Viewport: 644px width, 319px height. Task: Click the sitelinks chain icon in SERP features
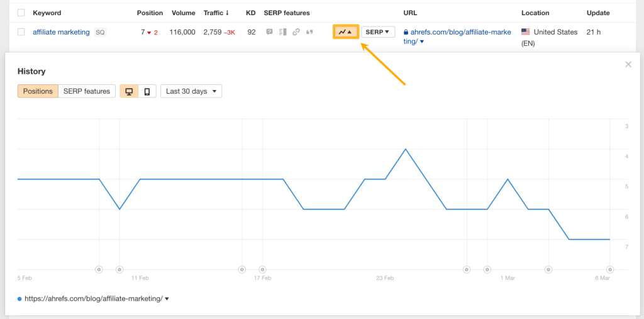[296, 32]
